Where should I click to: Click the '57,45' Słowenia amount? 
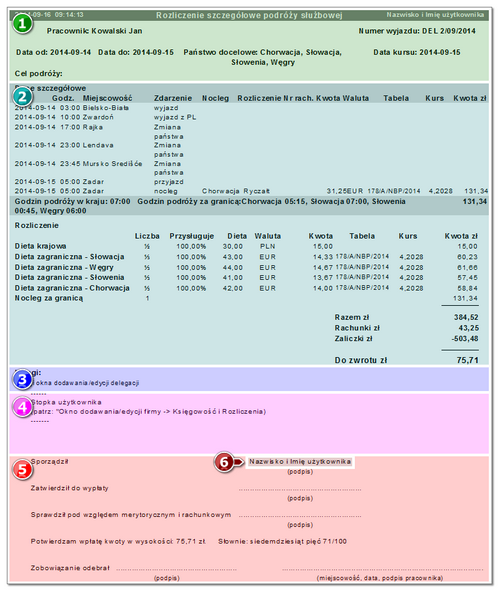(x=467, y=277)
